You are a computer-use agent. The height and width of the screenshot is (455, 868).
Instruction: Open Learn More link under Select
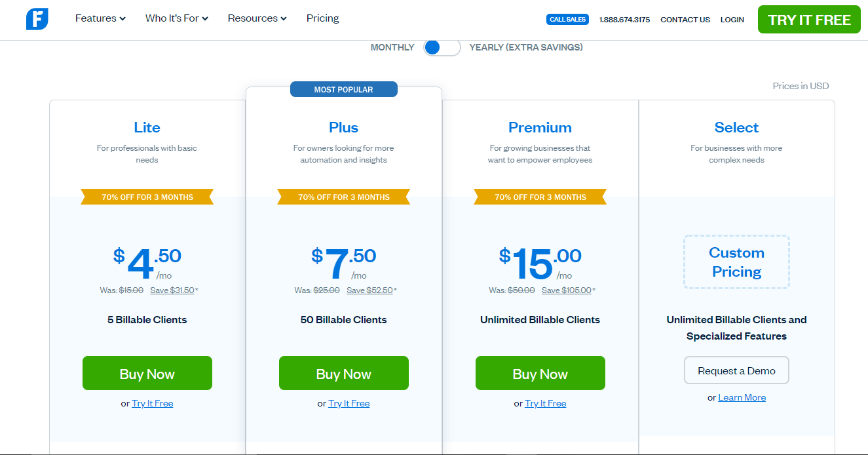742,397
